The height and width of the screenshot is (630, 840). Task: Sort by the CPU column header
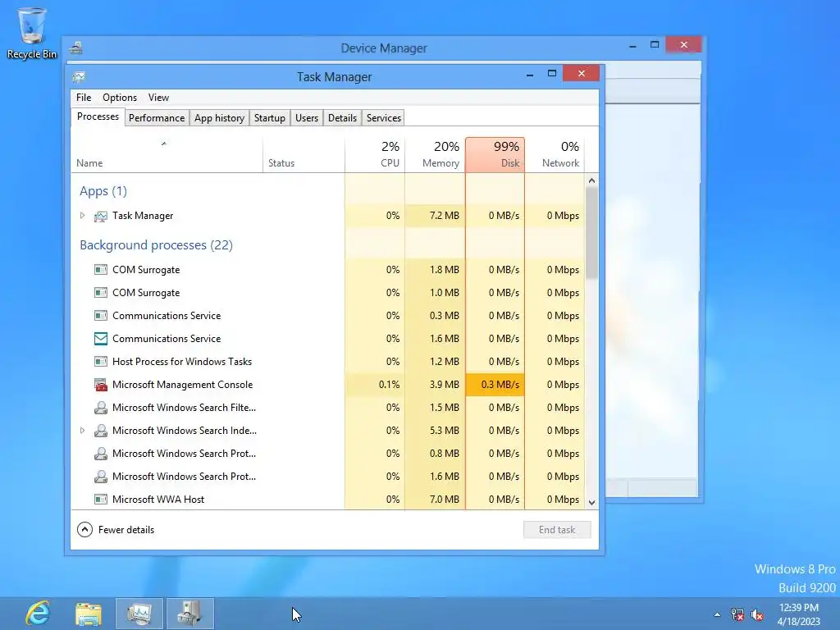click(x=374, y=155)
